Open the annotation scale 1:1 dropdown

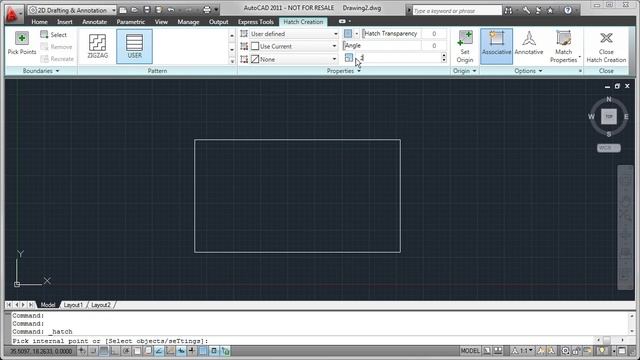(x=523, y=351)
